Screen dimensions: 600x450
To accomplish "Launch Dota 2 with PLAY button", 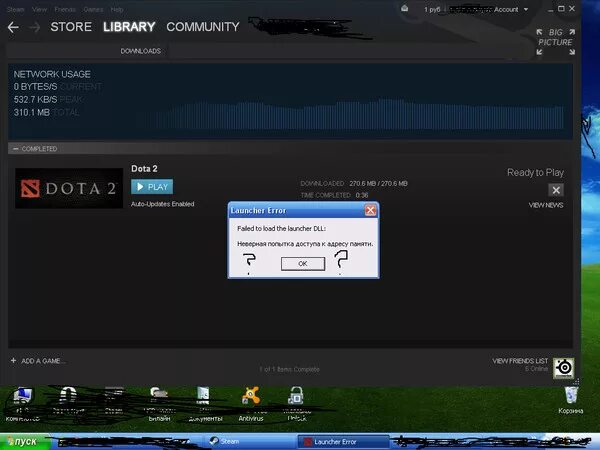I will tap(152, 187).
